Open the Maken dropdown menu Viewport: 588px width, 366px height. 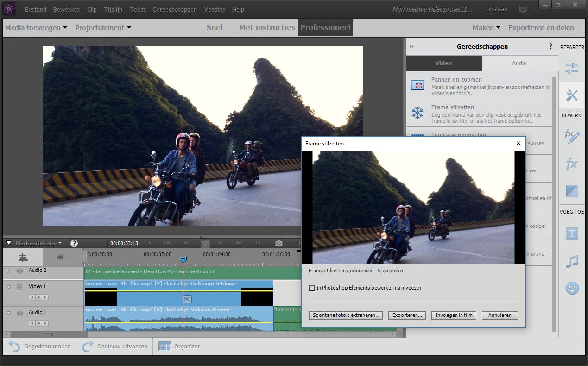pyautogui.click(x=486, y=28)
